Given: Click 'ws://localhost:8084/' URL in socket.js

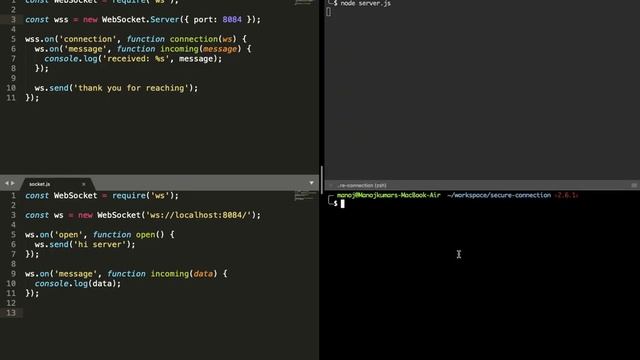Looking at the screenshot, I should [x=199, y=215].
